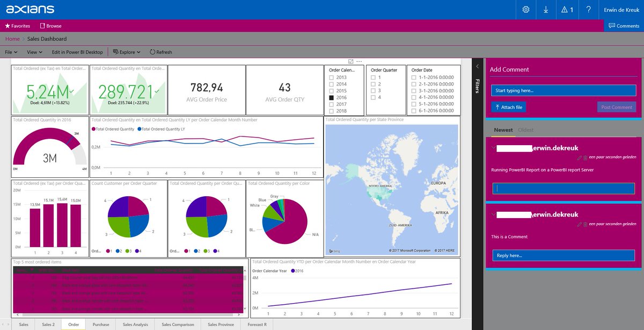Open the visual in focus mode icon
Screen dimensions: 644x330
pyautogui.click(x=352, y=62)
